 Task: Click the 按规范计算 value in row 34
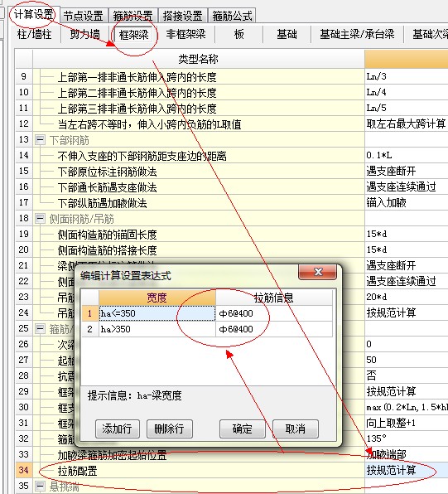[407, 470]
